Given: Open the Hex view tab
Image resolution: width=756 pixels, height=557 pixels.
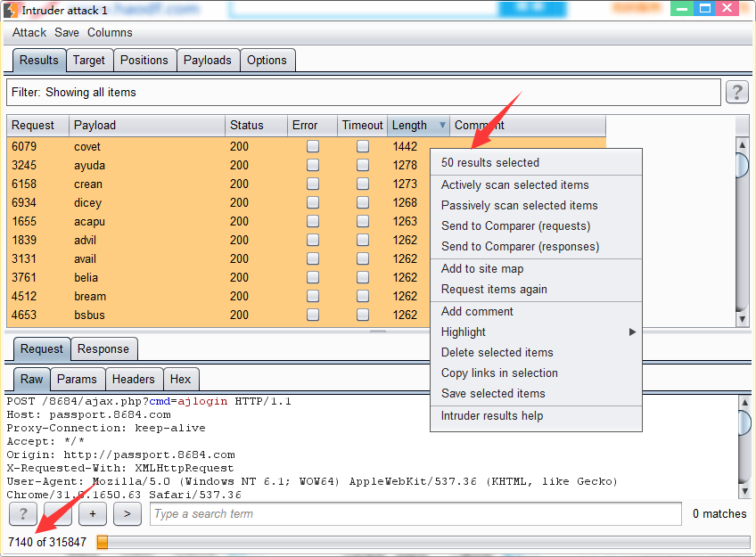Looking at the screenshot, I should pos(180,379).
